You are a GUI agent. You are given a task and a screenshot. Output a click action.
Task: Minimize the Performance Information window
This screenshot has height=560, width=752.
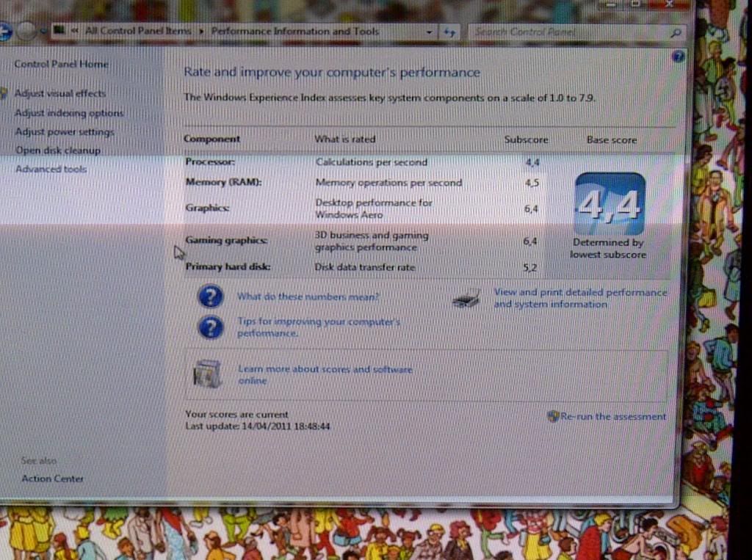coord(610,4)
